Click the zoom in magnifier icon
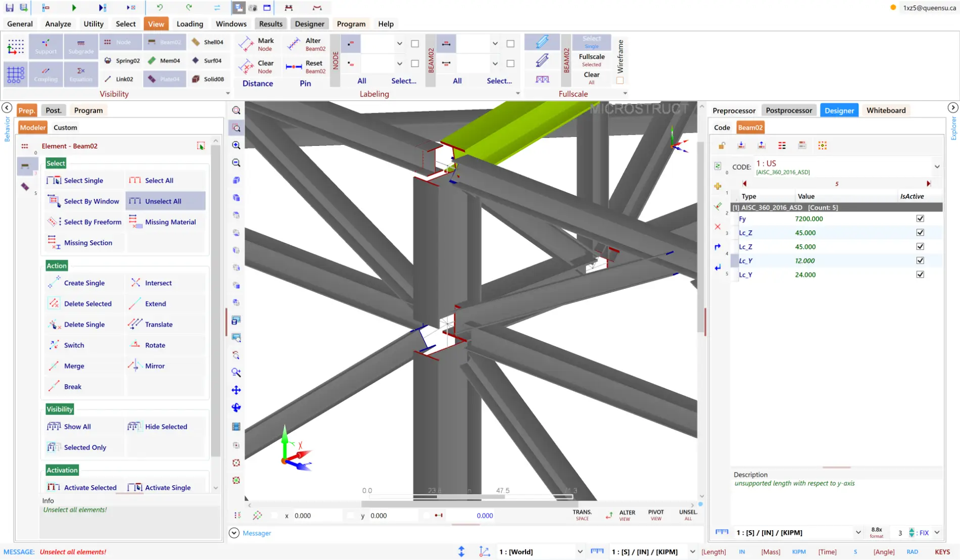The image size is (960, 560). coord(236,145)
